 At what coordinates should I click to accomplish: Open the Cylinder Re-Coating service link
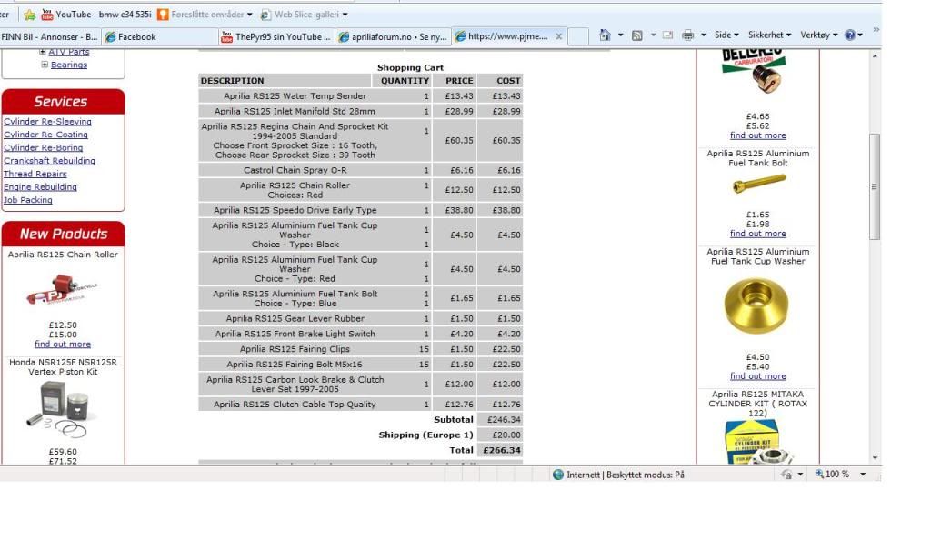45,135
